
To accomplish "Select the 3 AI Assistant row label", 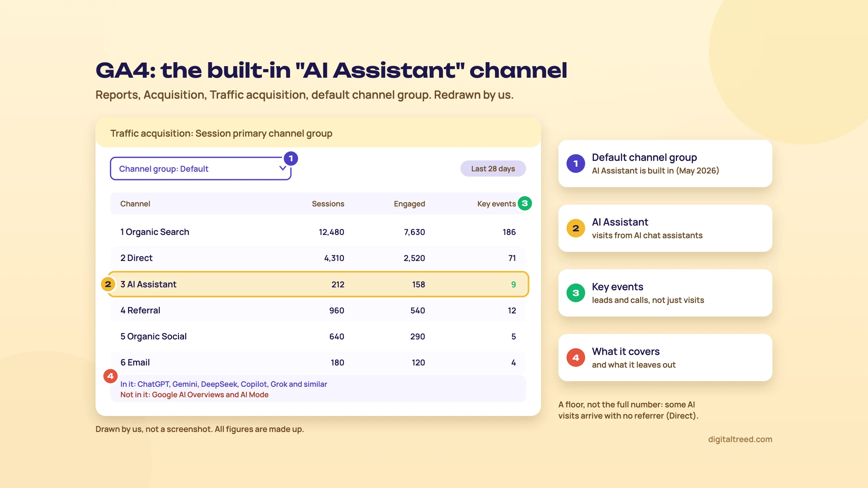I will coord(148,284).
